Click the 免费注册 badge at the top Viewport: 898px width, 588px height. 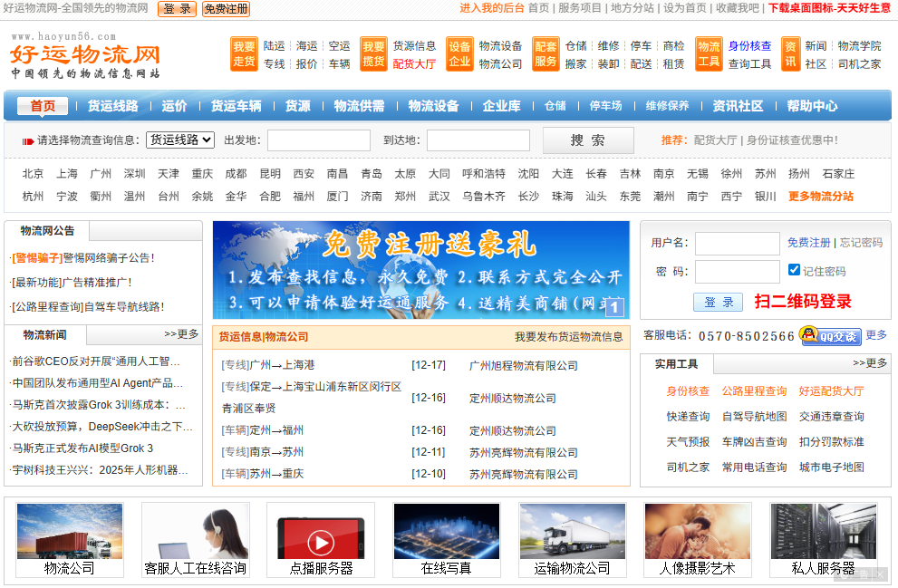(226, 10)
